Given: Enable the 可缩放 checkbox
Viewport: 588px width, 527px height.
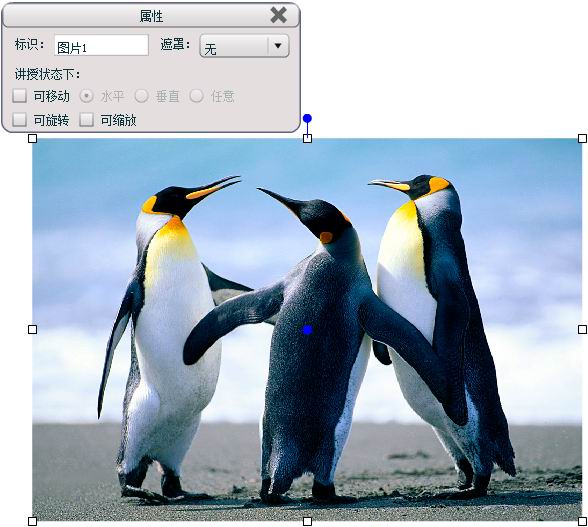Looking at the screenshot, I should point(86,120).
